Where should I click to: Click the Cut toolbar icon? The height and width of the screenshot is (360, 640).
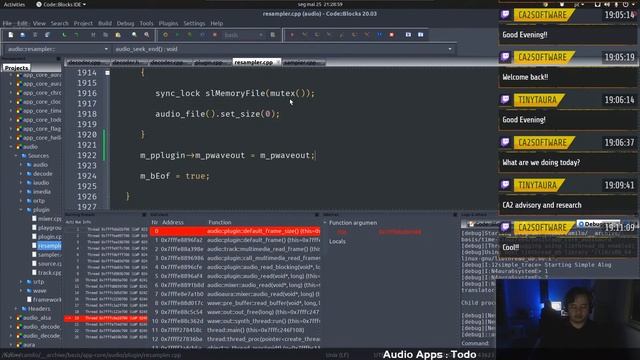(x=93, y=35)
